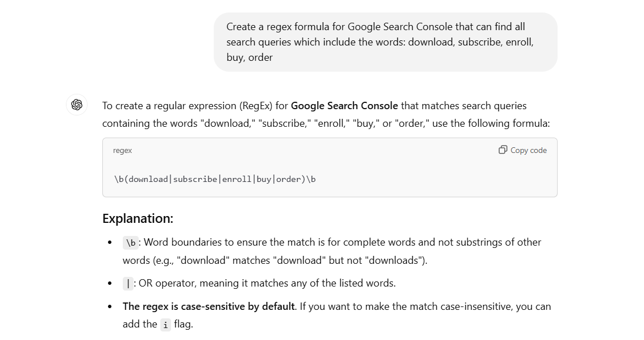This screenshot has height=340, width=644.
Task: Click the copy icon in code block
Action: tap(502, 150)
